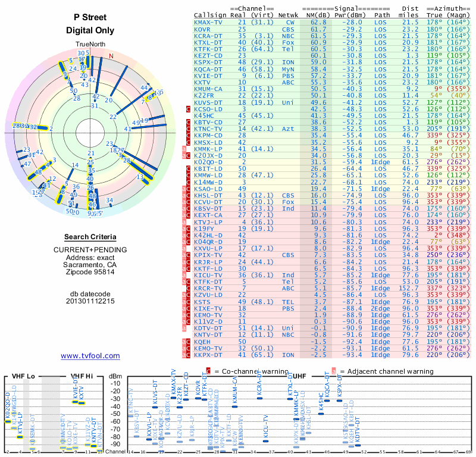The height and width of the screenshot is (457, 476).
Task: Click K11VZ-D callsign in the table
Action: click(x=208, y=321)
